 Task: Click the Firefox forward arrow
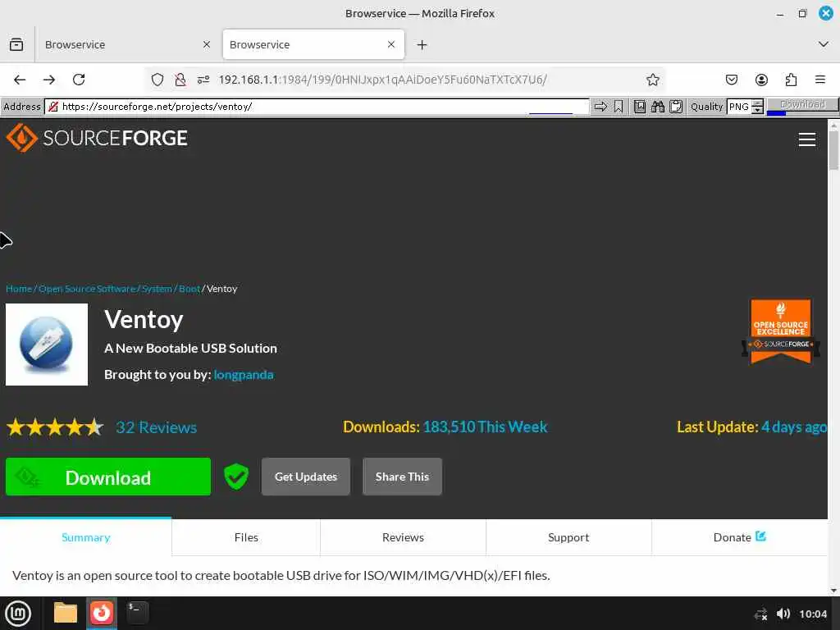click(49, 80)
